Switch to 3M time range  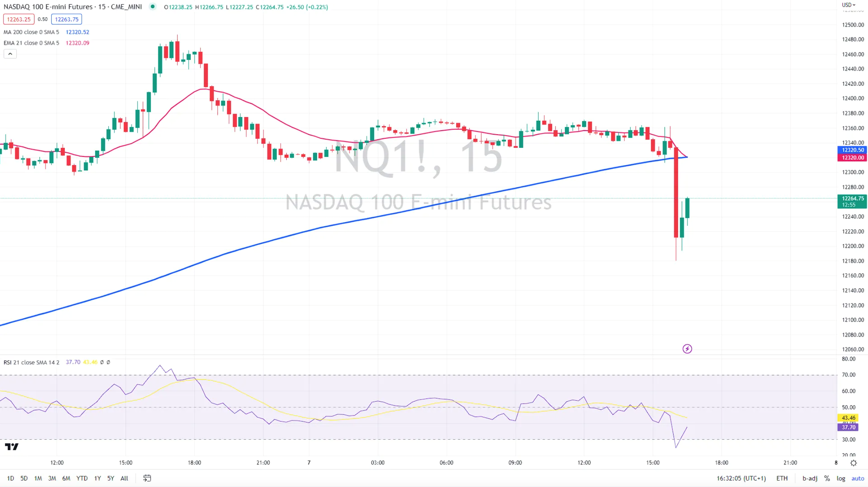click(52, 478)
